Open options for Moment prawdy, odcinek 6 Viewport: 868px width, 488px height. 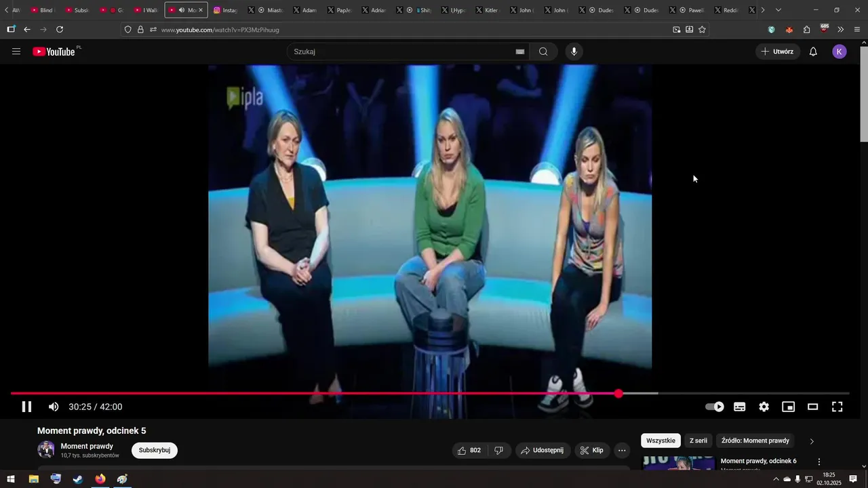click(818, 462)
